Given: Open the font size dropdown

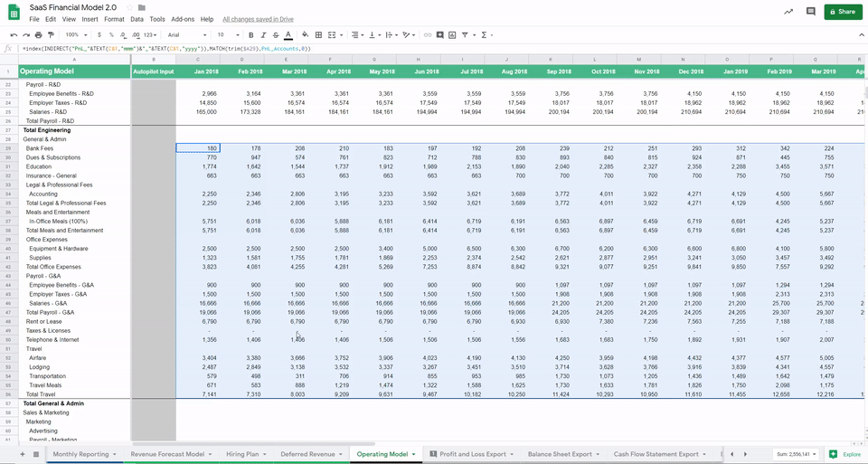Looking at the screenshot, I should pos(226,35).
